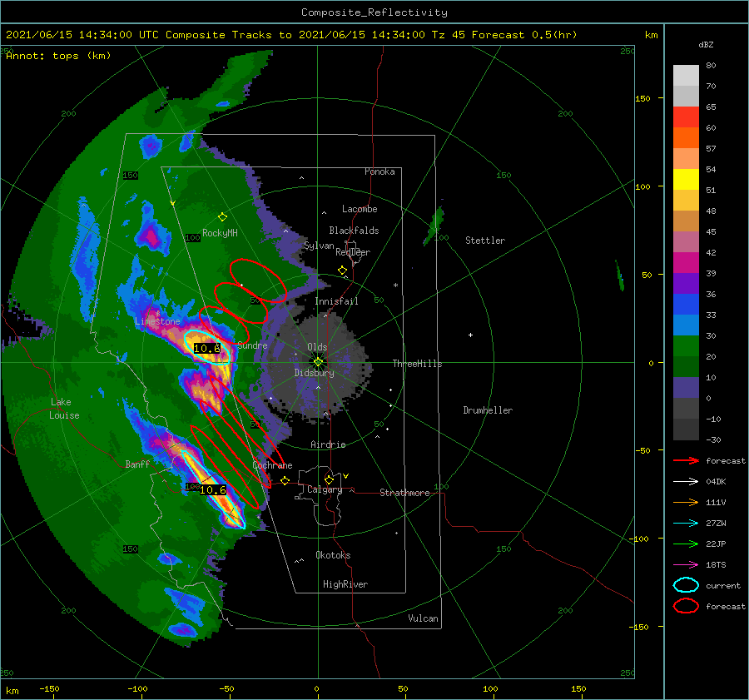Screen dimensions: 749x700
Task: Click the small green echo west of Stettler
Action: [x=434, y=226]
